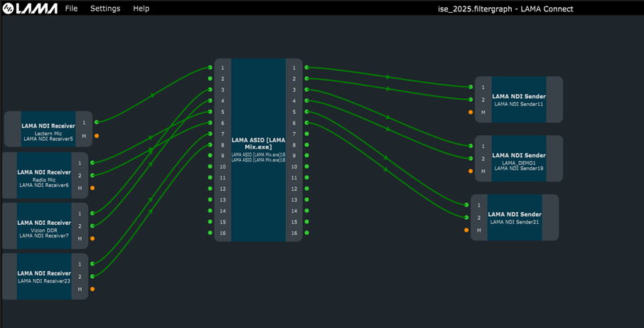Image resolution: width=644 pixels, height=328 pixels.
Task: Select the LAMA NDI Receiver23 node
Action: (44, 276)
